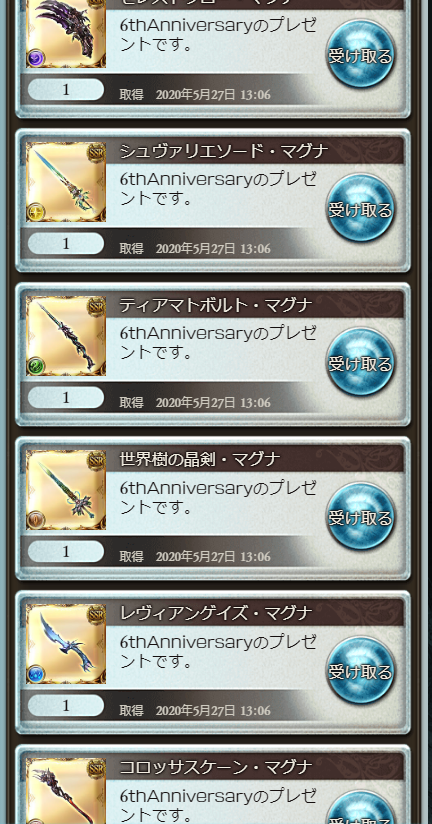Claim the シュヴァリエソード・マグナ present with 受け取る
The image size is (432, 824).
(x=361, y=208)
